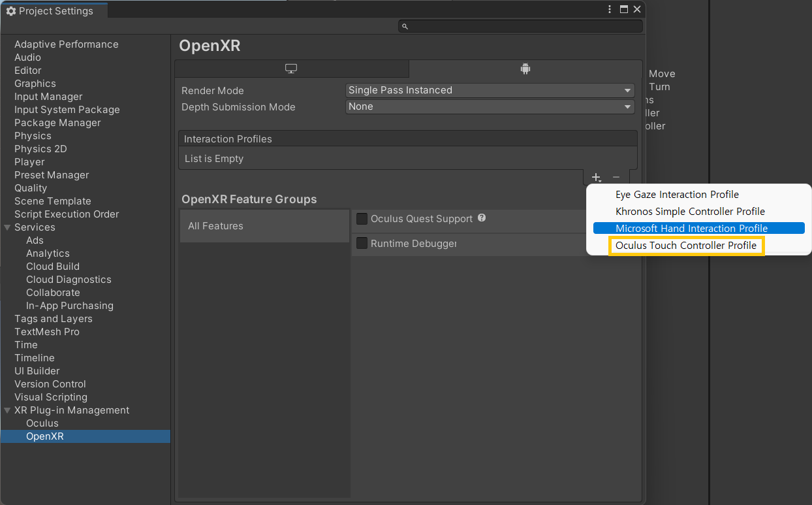Open Scene Template settings
Viewport: 812px width, 505px height.
[x=53, y=201]
